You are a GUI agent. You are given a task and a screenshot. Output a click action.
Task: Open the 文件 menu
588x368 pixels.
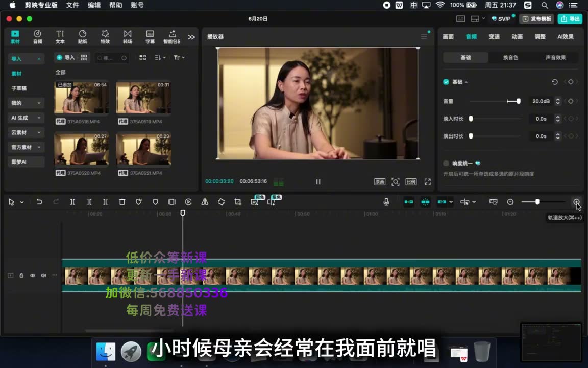click(x=72, y=5)
